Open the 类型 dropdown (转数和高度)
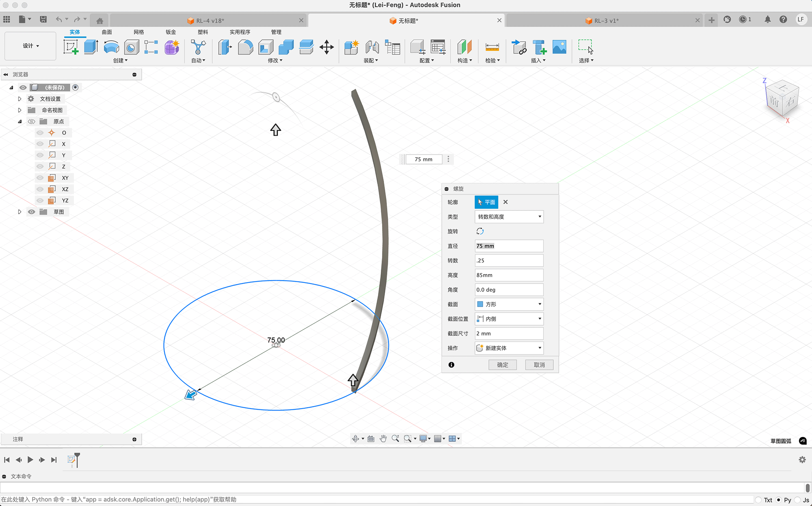The width and height of the screenshot is (812, 506). (x=509, y=217)
